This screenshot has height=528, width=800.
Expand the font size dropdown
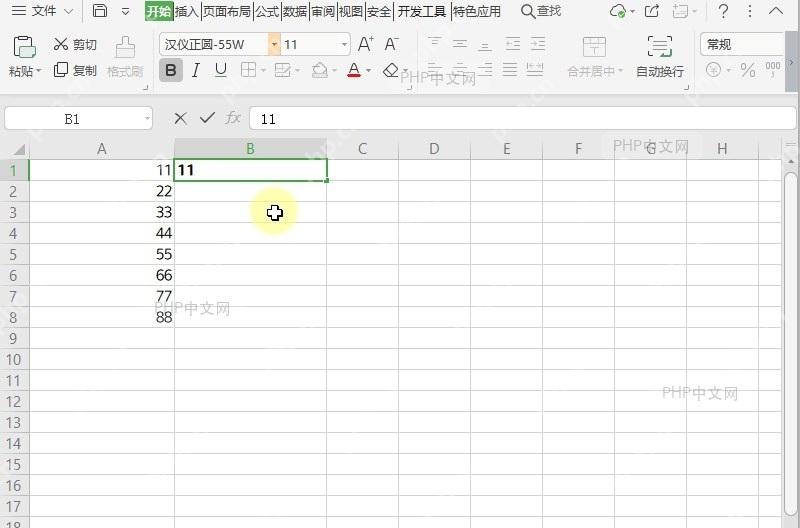(x=344, y=44)
